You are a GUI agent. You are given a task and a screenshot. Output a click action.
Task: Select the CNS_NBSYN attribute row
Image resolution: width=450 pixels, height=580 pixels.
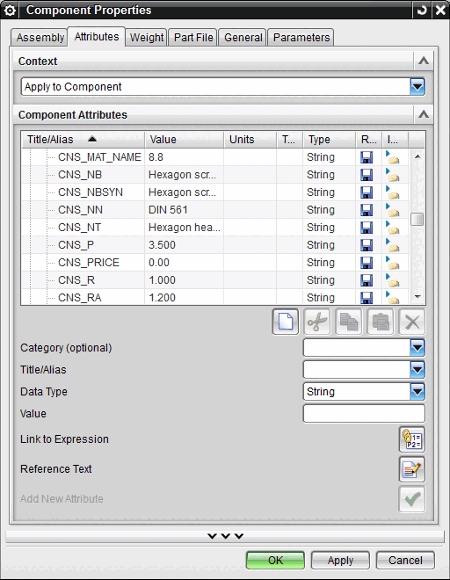[215, 192]
